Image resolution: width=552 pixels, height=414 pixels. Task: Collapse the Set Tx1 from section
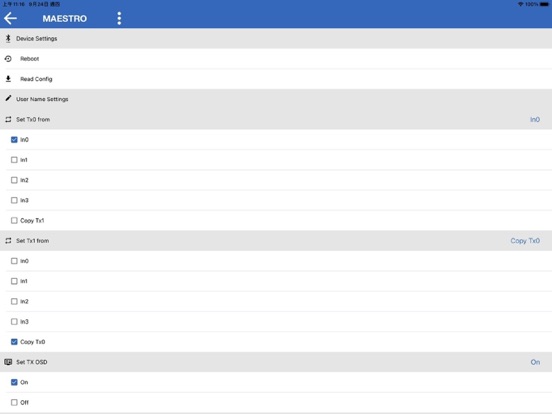tap(276, 241)
